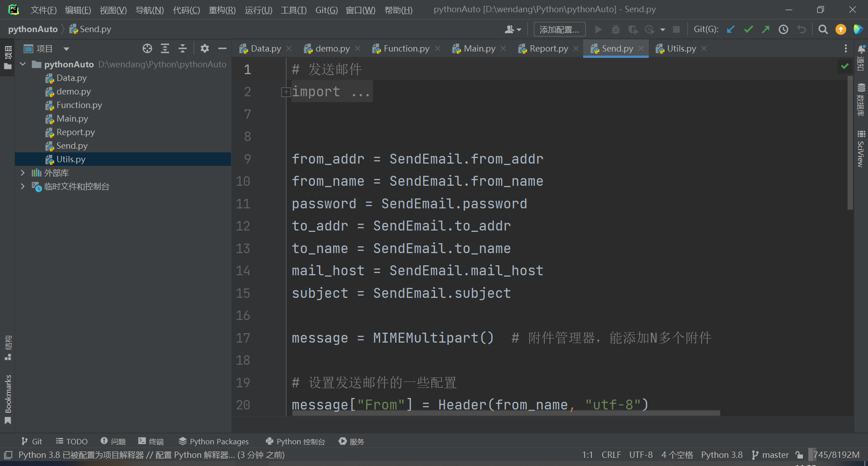Viewport: 868px width, 466px height.
Task: Toggle the Bookmarks side tool window
Action: coord(8,400)
